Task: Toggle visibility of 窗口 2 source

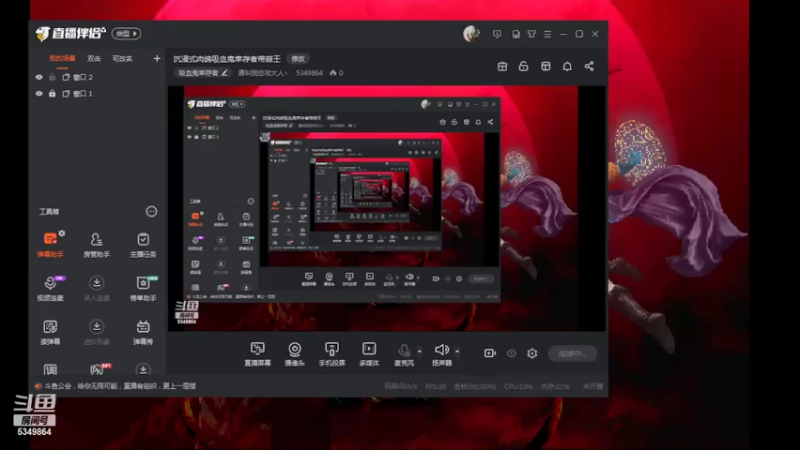Action: tap(39, 77)
